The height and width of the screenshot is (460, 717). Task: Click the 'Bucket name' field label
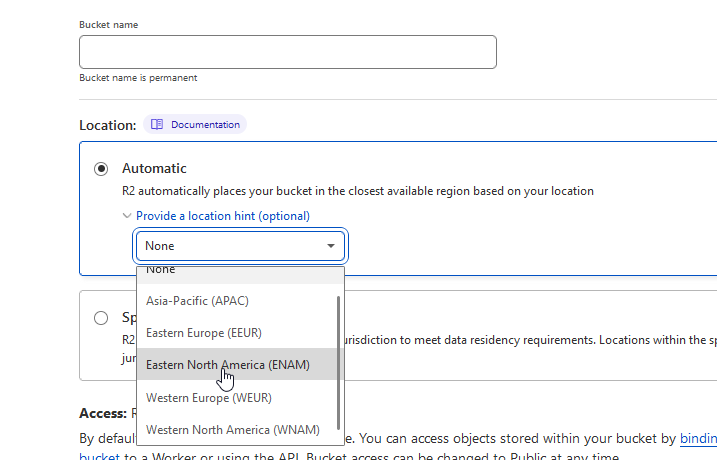pyautogui.click(x=111, y=23)
